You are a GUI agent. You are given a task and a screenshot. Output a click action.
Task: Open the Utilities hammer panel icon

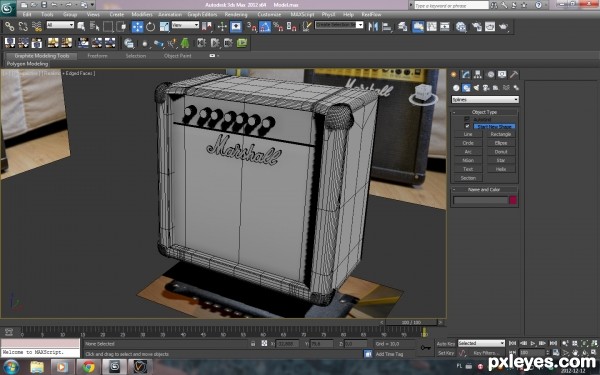pyautogui.click(x=514, y=74)
